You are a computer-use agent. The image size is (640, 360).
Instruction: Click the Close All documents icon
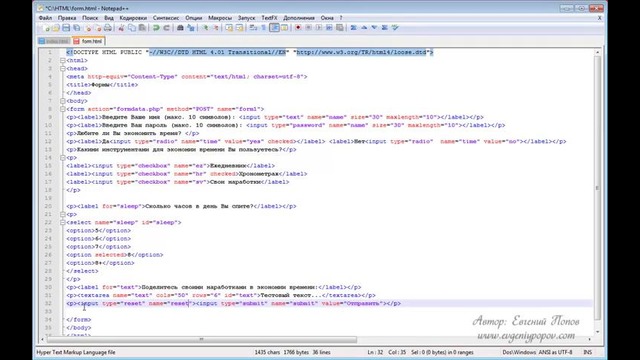point(98,28)
